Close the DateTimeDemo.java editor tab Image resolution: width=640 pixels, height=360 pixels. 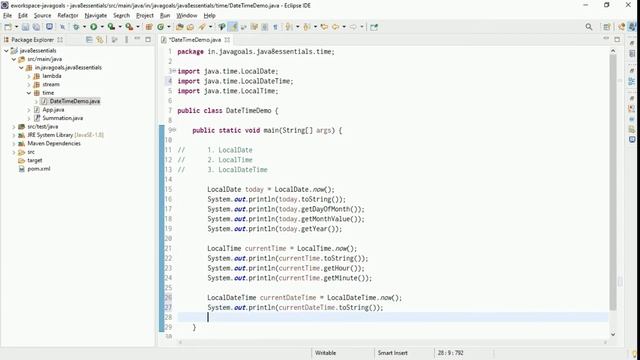pos(227,40)
